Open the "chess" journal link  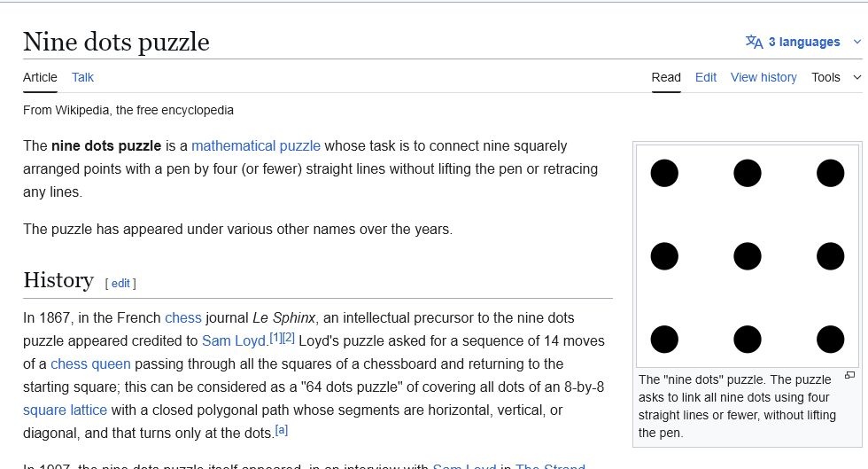(183, 317)
